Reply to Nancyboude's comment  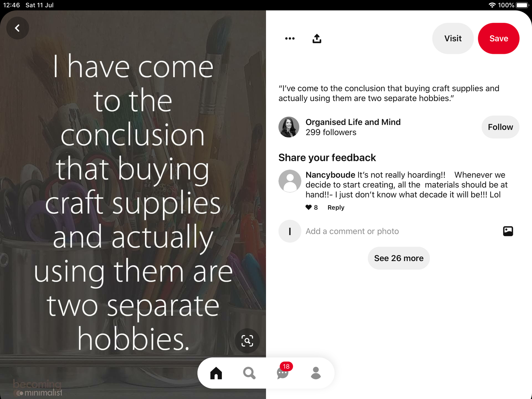(x=336, y=207)
